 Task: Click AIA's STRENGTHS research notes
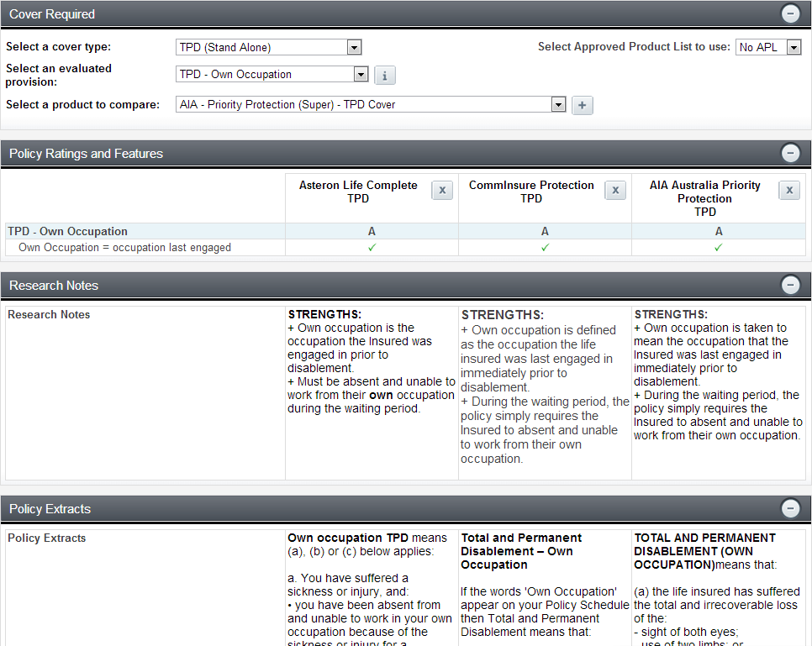tap(718, 375)
